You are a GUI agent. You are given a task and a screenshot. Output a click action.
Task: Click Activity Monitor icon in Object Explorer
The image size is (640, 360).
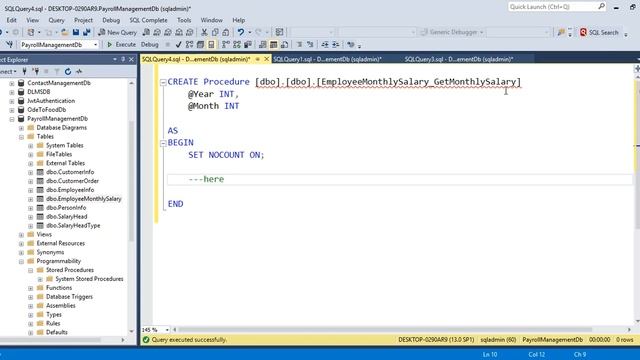coord(79,71)
